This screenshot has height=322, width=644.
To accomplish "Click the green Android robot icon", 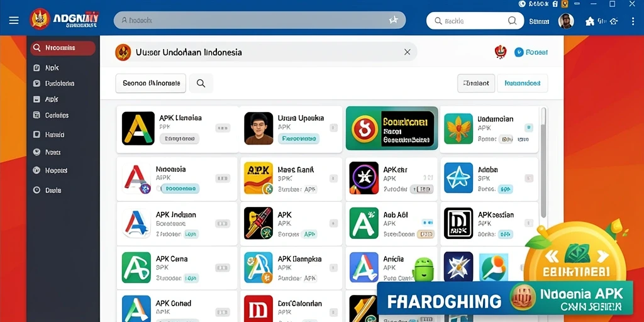I will tap(423, 270).
